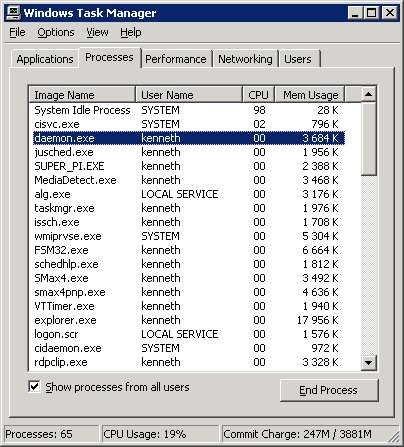Toggle Show processes from all users checkbox
Viewport: 404px width, 447px height.
(35, 387)
